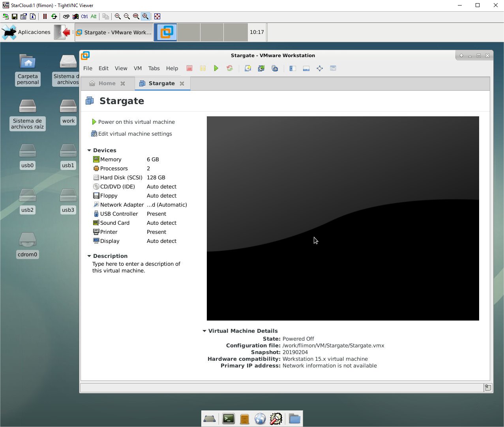
Task: Open the Snapshot Manager toolbar icon
Action: coord(275,68)
